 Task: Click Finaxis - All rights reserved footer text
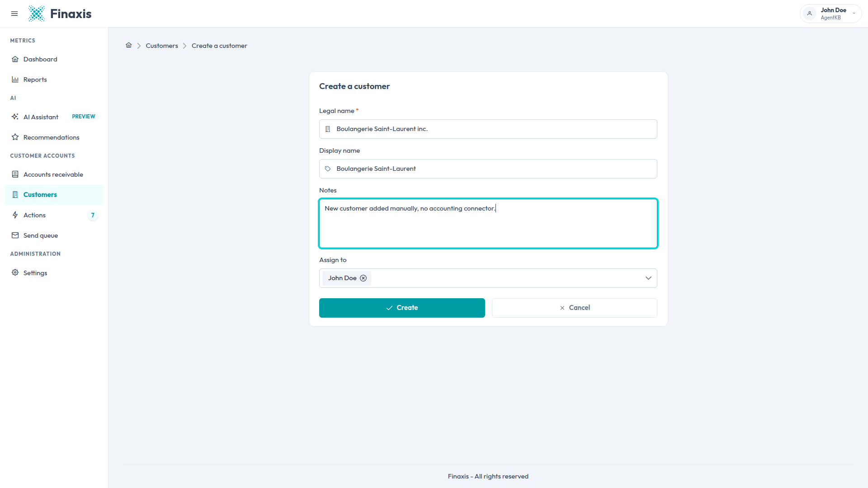click(488, 476)
